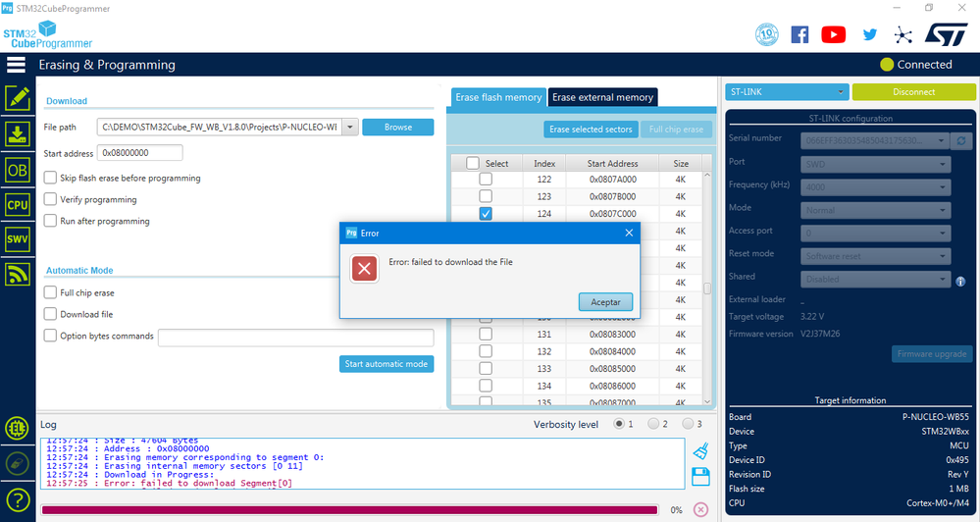Click Full chip erase button
Viewport: 980px width, 522px height.
pyautogui.click(x=676, y=129)
